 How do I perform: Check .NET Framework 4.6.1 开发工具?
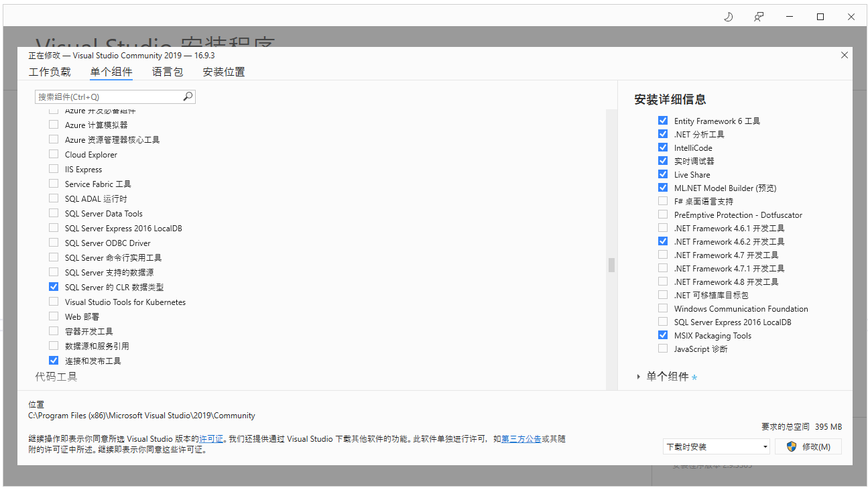coord(663,228)
